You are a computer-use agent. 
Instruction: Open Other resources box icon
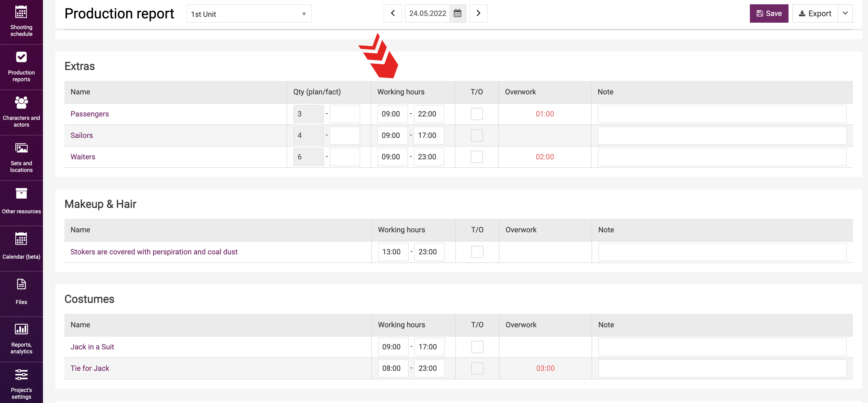(x=21, y=193)
